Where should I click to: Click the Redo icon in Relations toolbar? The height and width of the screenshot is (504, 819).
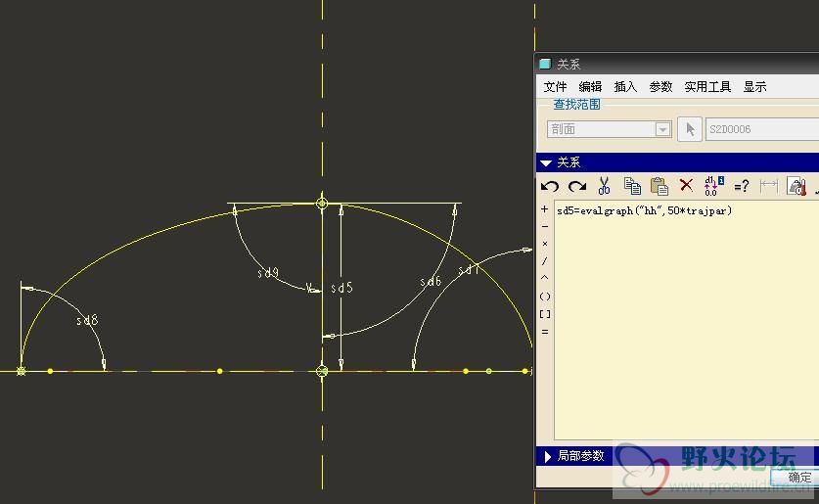577,186
